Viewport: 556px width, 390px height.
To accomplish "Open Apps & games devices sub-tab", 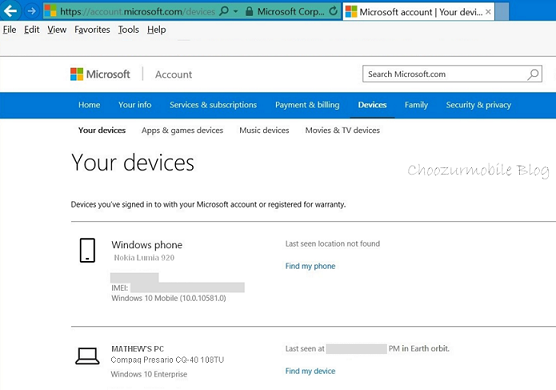I will click(x=182, y=130).
